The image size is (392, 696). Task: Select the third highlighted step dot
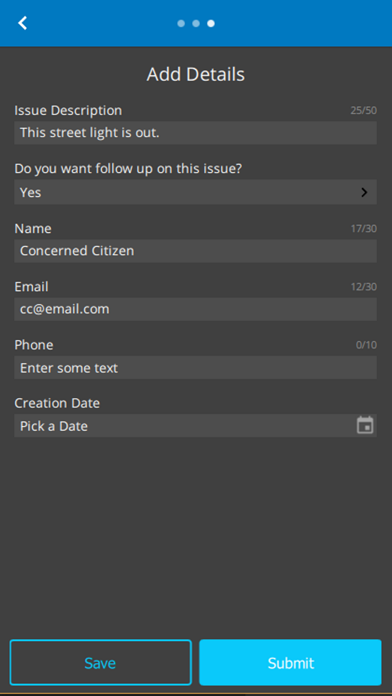[211, 23]
